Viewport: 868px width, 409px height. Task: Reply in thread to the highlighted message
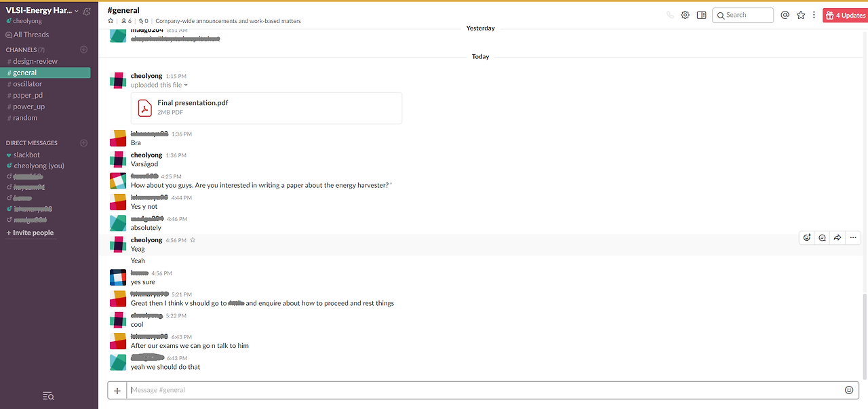(x=822, y=237)
